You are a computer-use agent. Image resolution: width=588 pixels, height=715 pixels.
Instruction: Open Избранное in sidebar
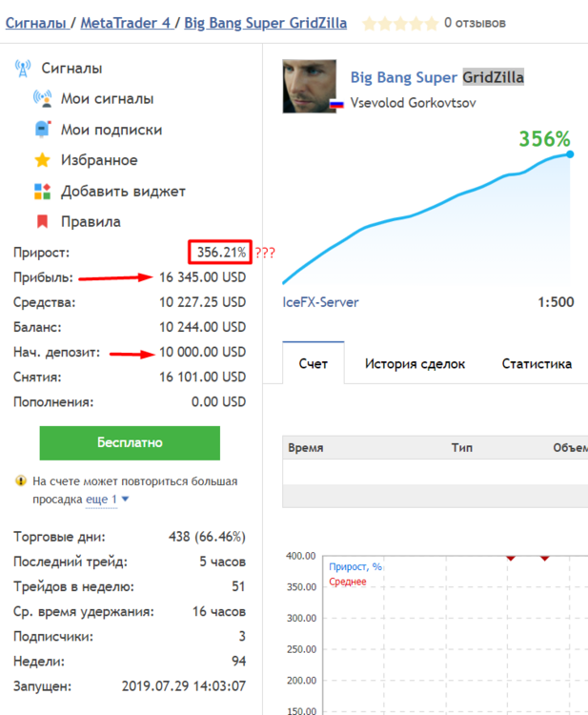(x=99, y=160)
